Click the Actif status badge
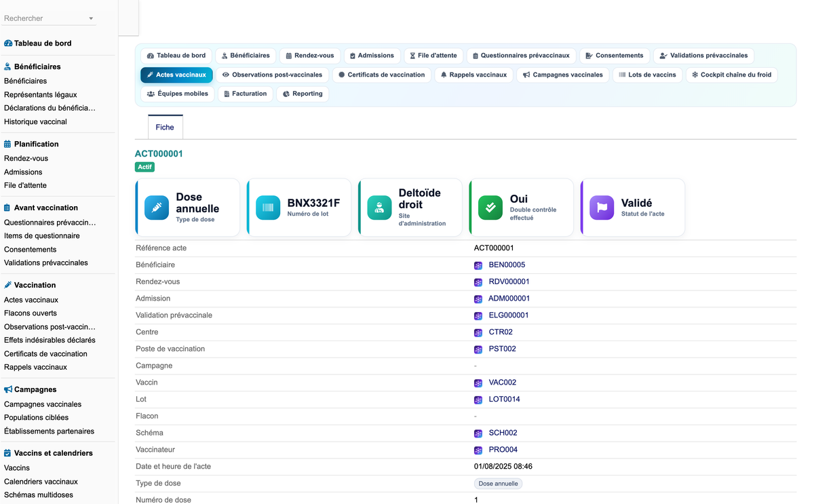Image resolution: width=814 pixels, height=504 pixels. (145, 167)
